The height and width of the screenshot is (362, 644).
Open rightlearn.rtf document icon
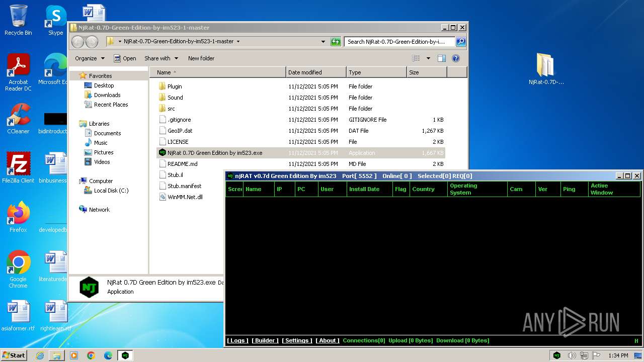point(55,316)
